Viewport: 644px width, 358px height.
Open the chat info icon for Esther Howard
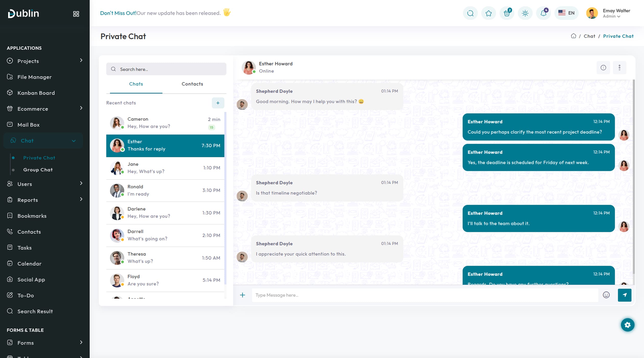[603, 68]
